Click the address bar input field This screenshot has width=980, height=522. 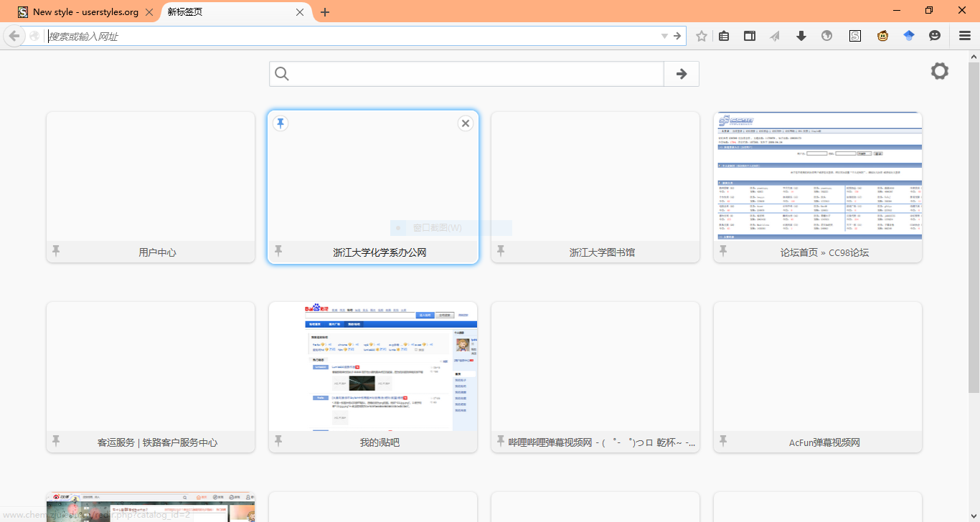point(352,36)
